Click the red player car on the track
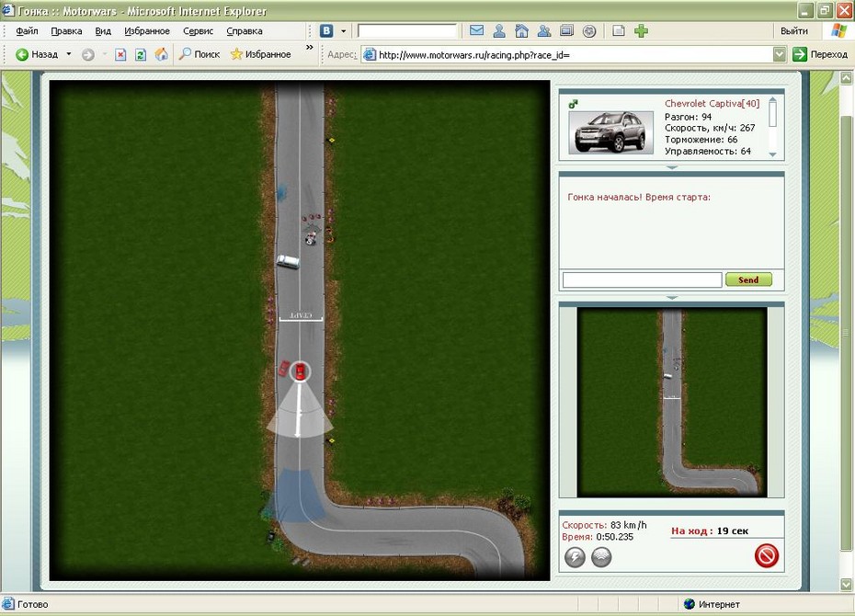 click(x=300, y=371)
